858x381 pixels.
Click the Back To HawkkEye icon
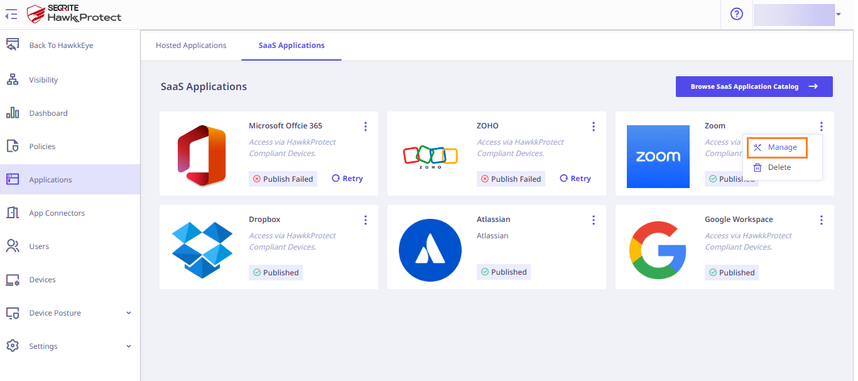click(12, 45)
